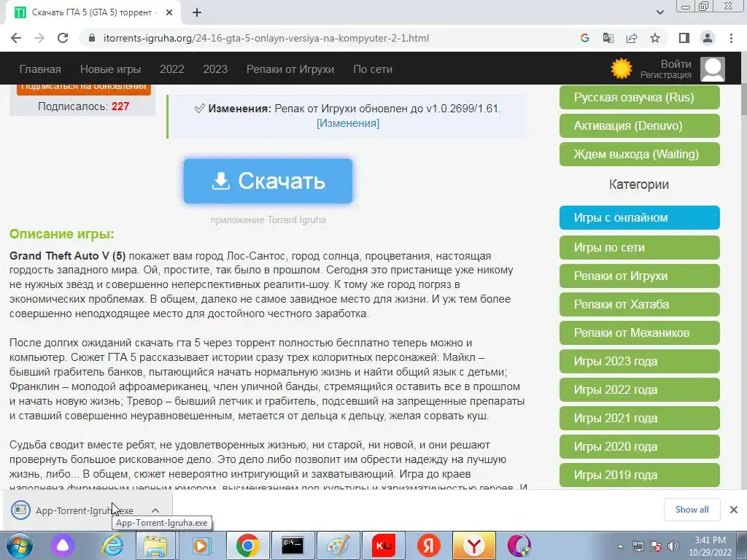The height and width of the screenshot is (560, 747).
Task: Open media player taskbar icon
Action: coord(201,545)
